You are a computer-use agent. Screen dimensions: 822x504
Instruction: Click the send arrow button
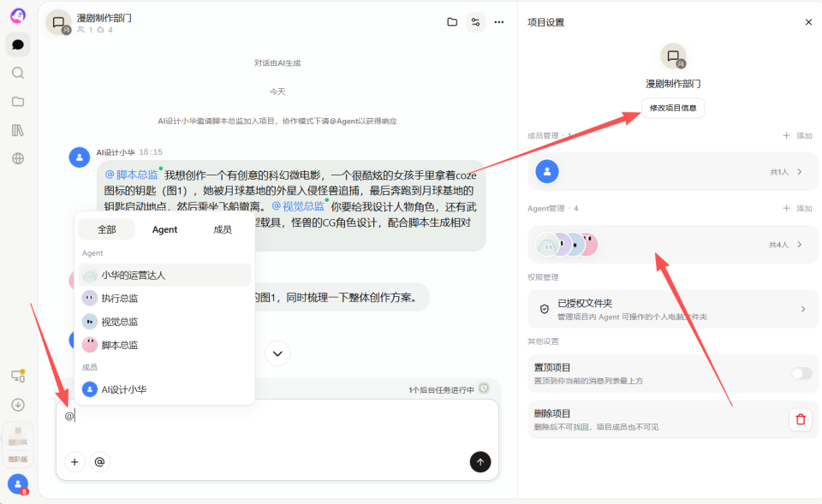point(480,461)
